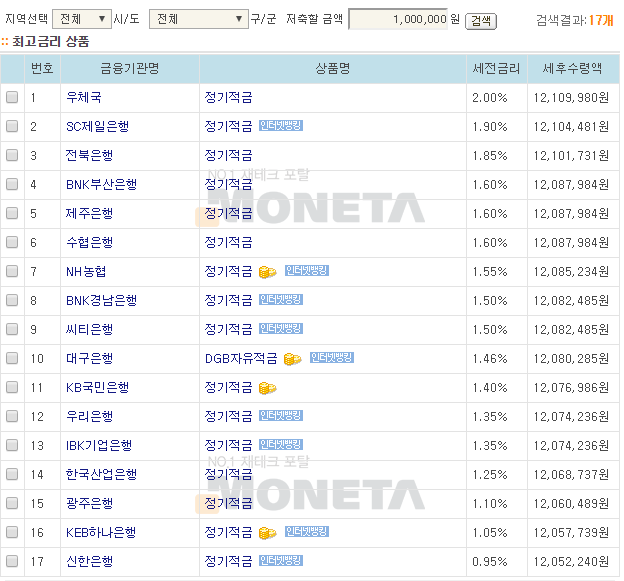Select the NH농협 row checkbox
The width and height of the screenshot is (624, 581).
[12, 271]
